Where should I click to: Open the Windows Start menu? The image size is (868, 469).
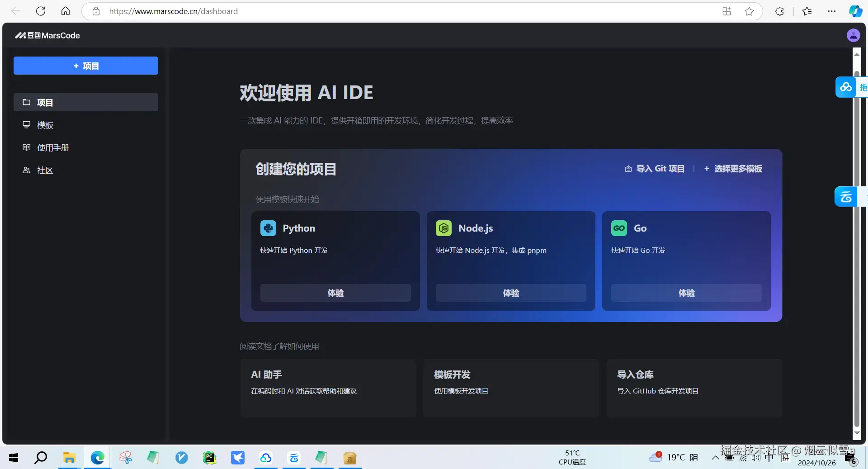point(14,458)
